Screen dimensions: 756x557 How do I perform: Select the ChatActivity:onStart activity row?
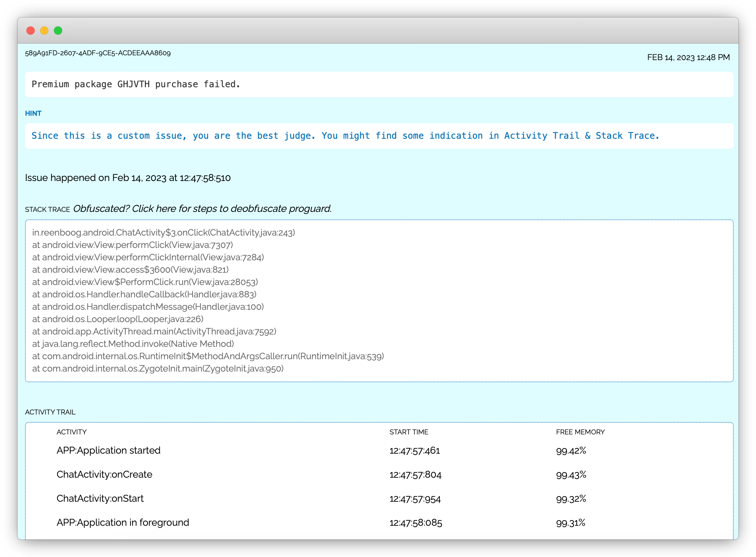(x=100, y=498)
